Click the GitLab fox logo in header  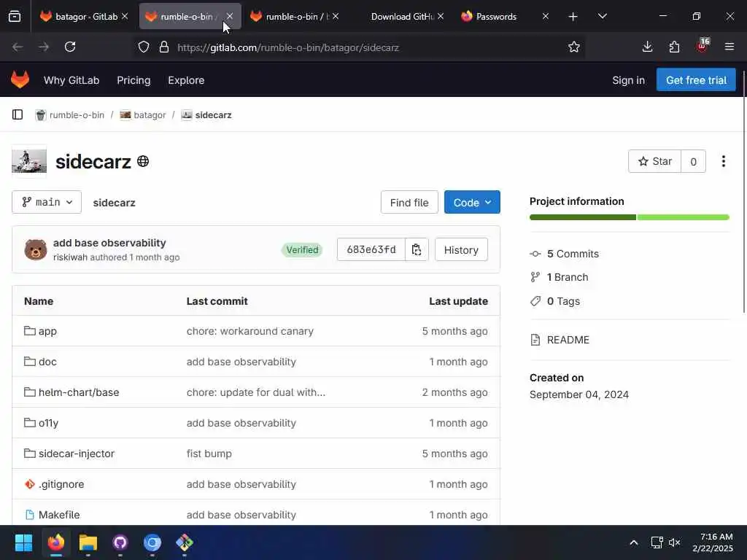coord(20,79)
